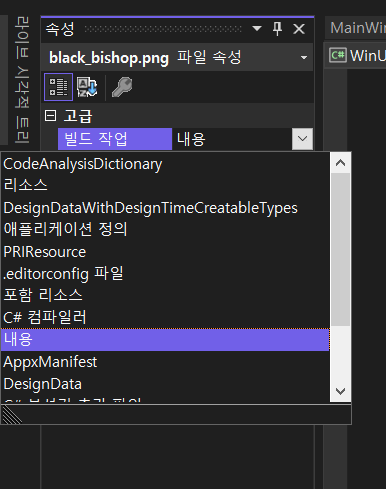Choose AppxManifest build action

pyautogui.click(x=165, y=362)
